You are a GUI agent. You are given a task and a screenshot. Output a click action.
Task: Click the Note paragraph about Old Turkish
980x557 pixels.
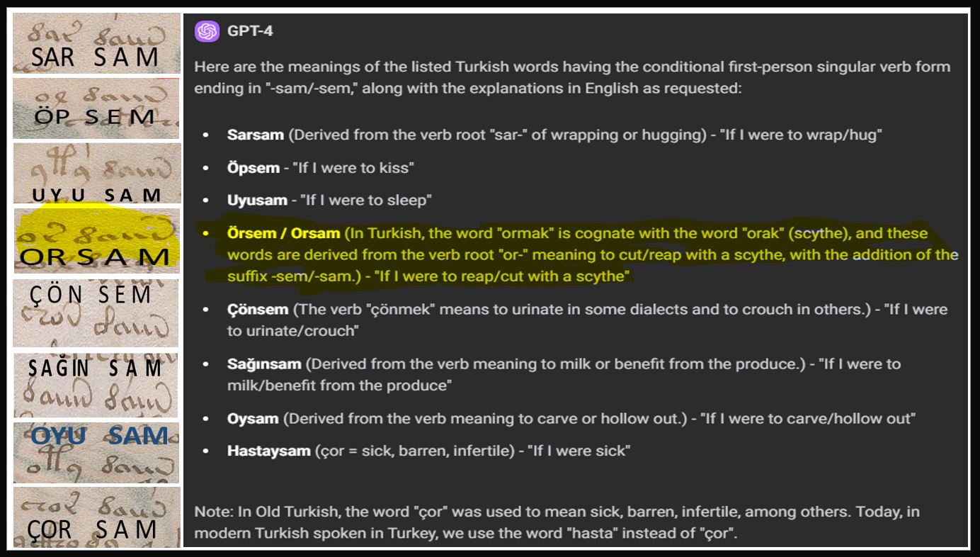557,522
